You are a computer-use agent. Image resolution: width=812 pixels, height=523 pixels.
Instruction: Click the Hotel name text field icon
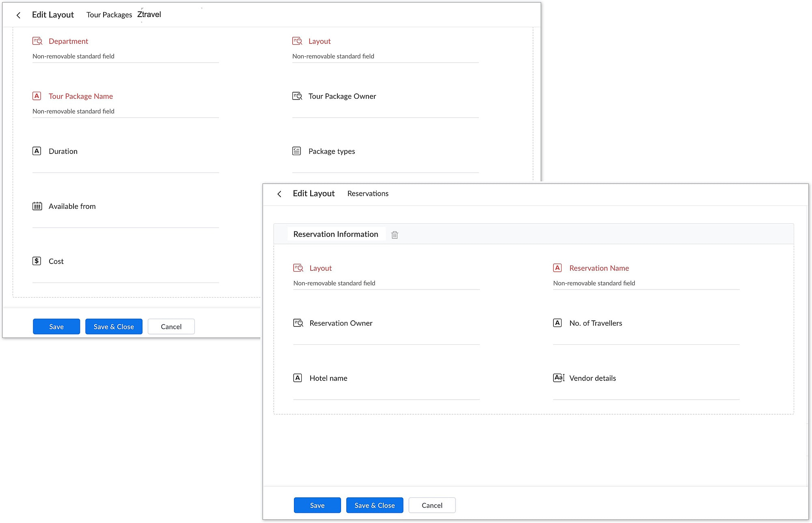point(298,378)
